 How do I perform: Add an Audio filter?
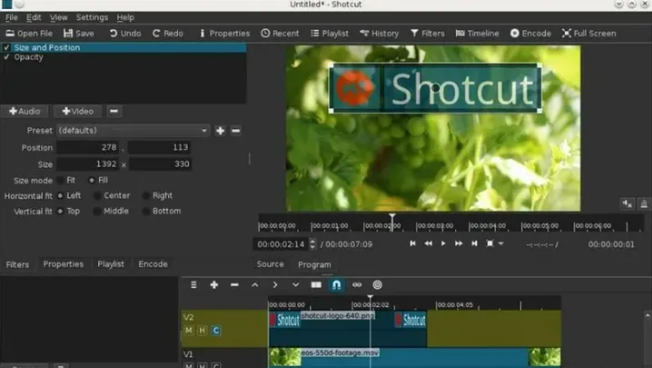coord(25,111)
